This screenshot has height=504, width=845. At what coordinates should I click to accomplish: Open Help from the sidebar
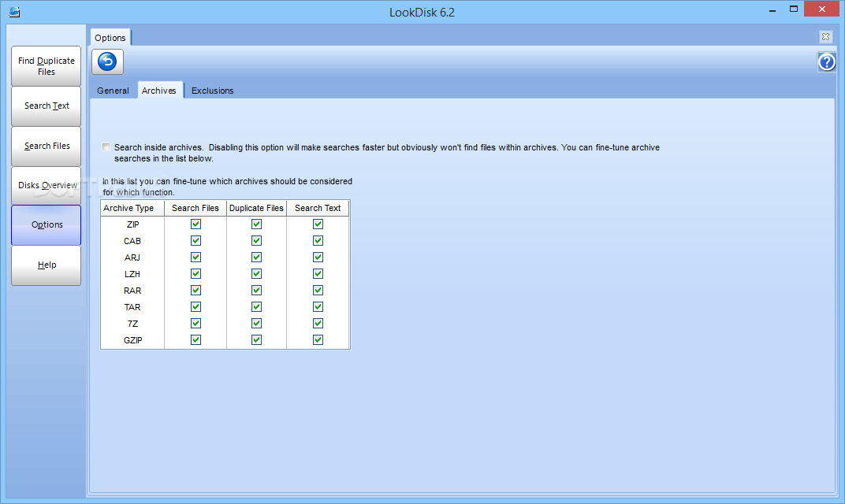click(47, 265)
